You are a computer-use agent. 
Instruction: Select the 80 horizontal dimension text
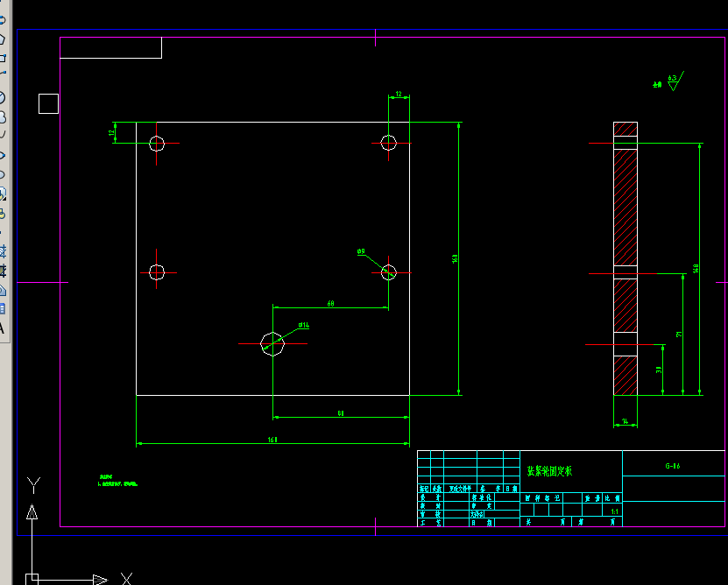341,412
